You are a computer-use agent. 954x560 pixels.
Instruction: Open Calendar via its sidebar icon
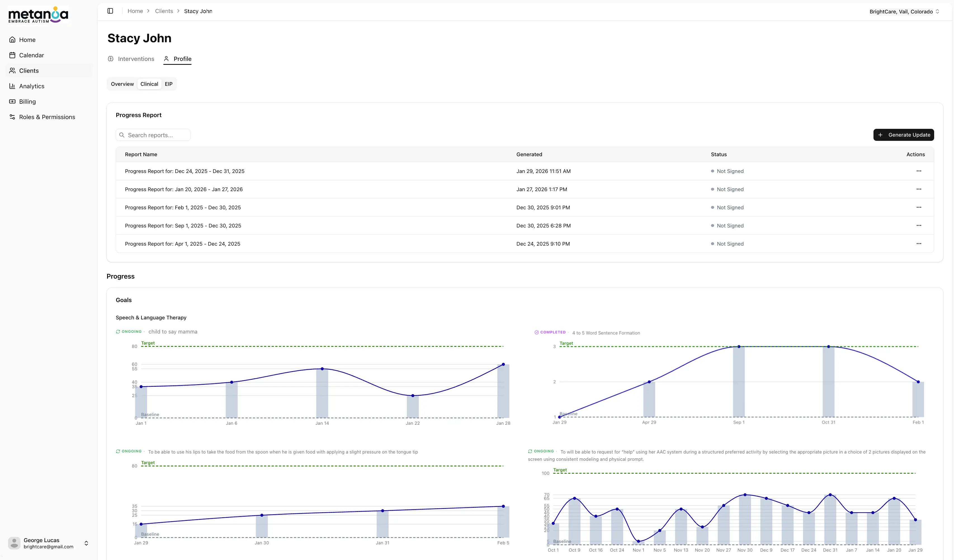pos(12,55)
